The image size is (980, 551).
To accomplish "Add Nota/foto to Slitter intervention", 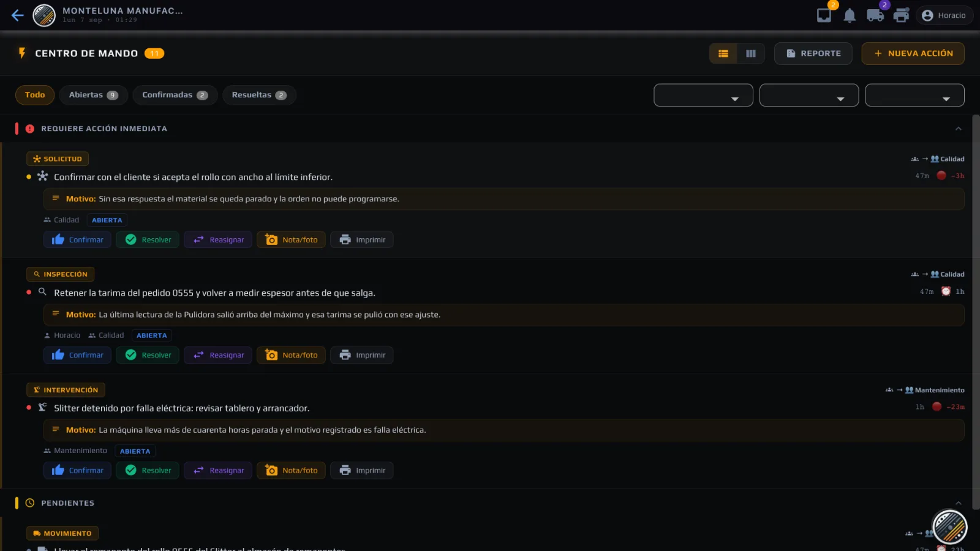I will click(291, 470).
